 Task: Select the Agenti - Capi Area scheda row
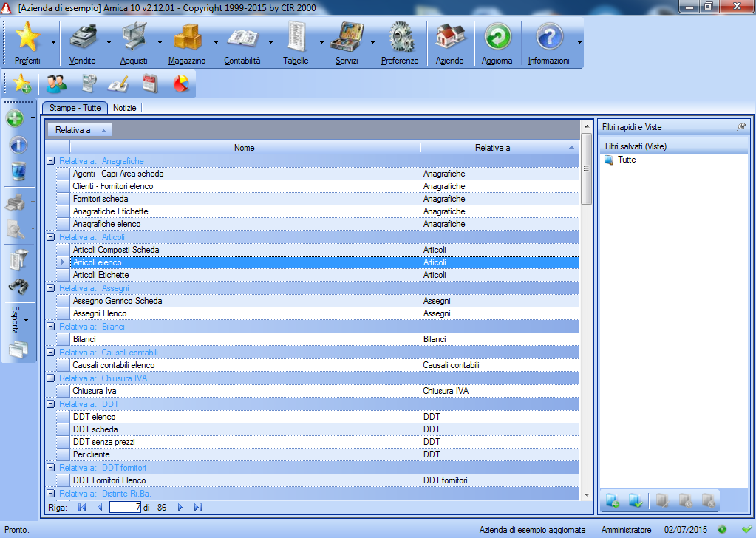click(318, 174)
